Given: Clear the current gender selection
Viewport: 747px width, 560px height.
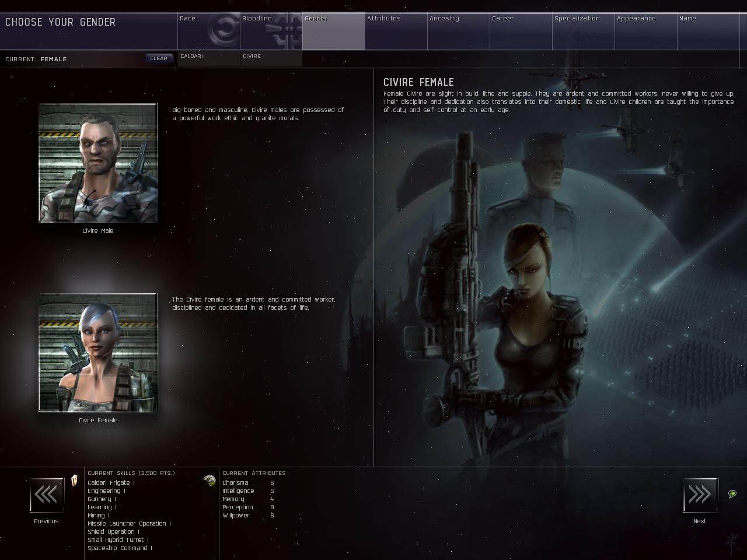Looking at the screenshot, I should point(159,58).
